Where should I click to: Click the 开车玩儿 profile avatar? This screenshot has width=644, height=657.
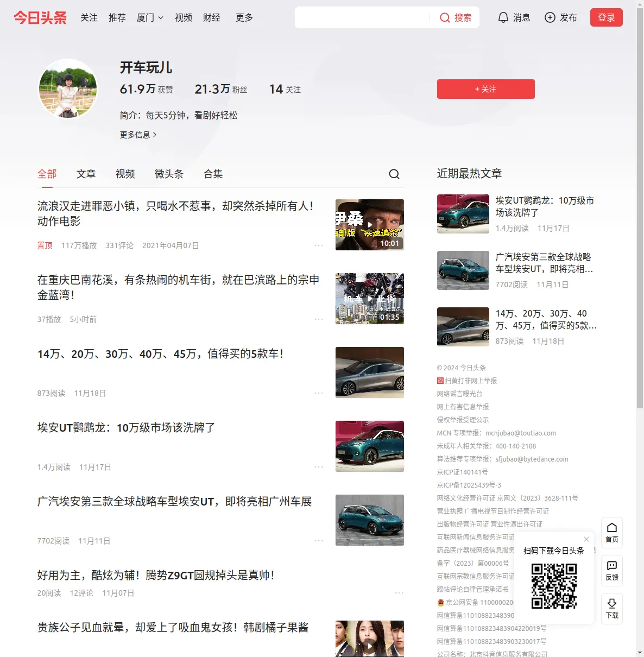click(x=68, y=89)
